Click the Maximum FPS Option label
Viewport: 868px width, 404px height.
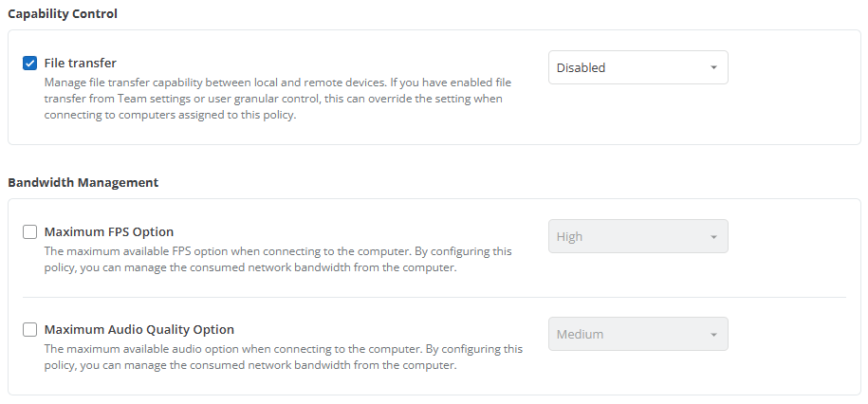(x=109, y=232)
